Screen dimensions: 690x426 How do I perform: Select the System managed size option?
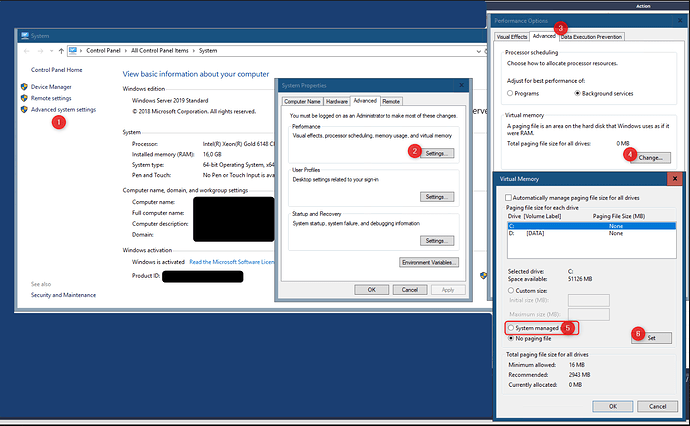[510, 328]
